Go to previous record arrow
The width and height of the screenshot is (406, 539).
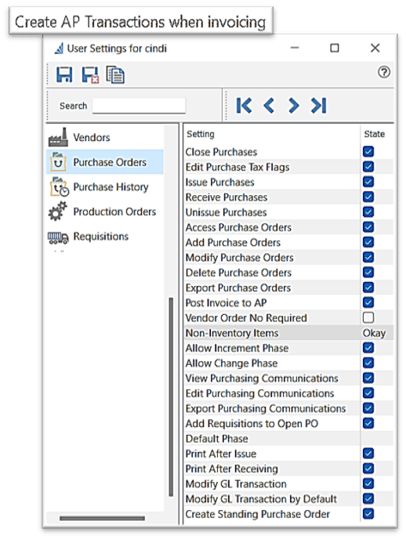(x=269, y=106)
